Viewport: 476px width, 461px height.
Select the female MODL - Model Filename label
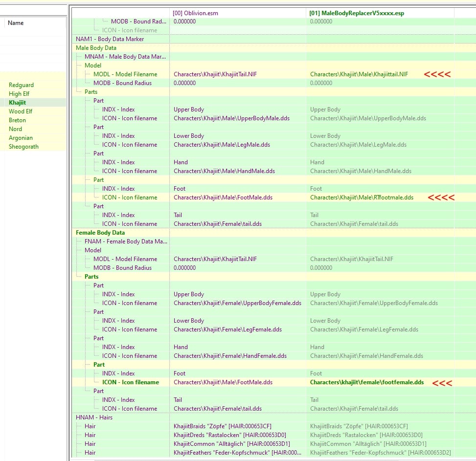[125, 259]
